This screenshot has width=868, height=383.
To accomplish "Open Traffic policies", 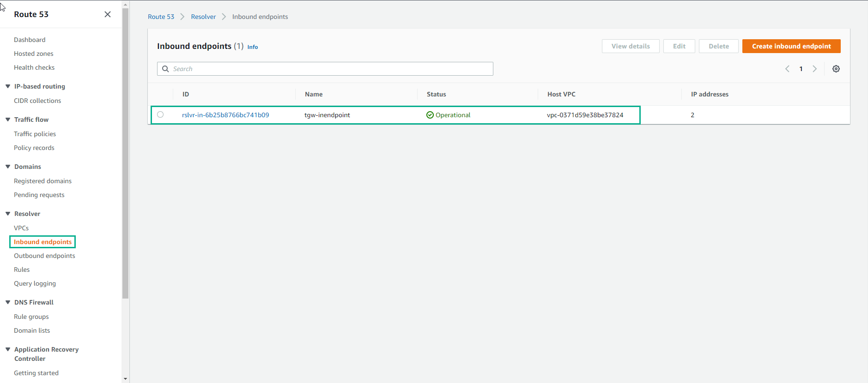I will pos(35,134).
